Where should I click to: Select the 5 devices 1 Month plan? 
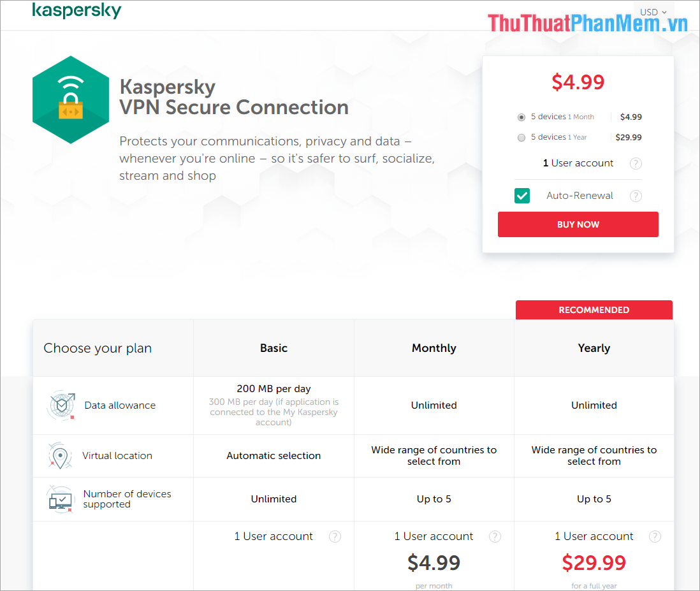pos(521,117)
